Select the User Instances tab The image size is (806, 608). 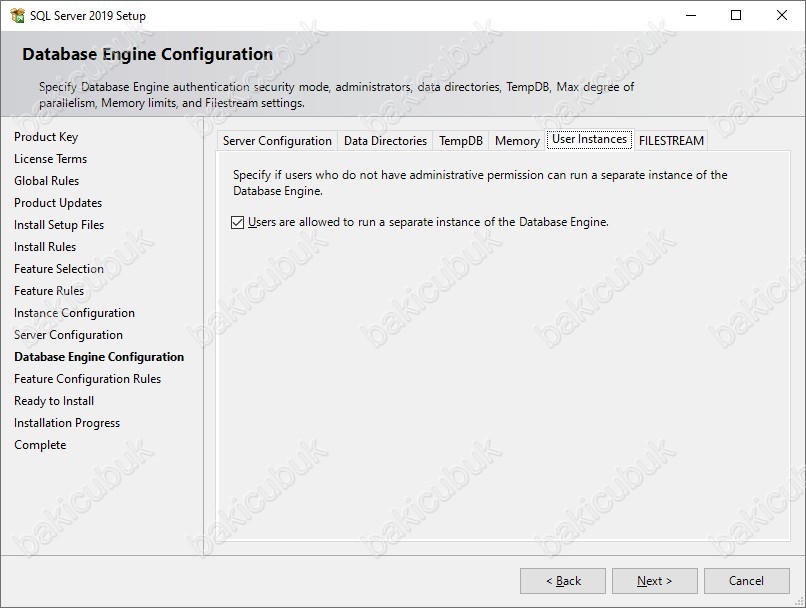click(589, 139)
